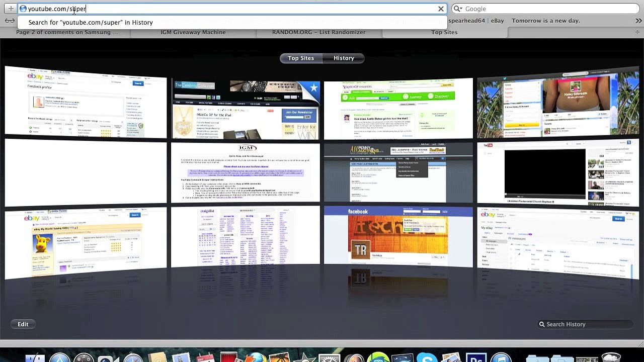Open the Google search magnifier dropdown
This screenshot has height=362, width=644.
click(x=457, y=9)
